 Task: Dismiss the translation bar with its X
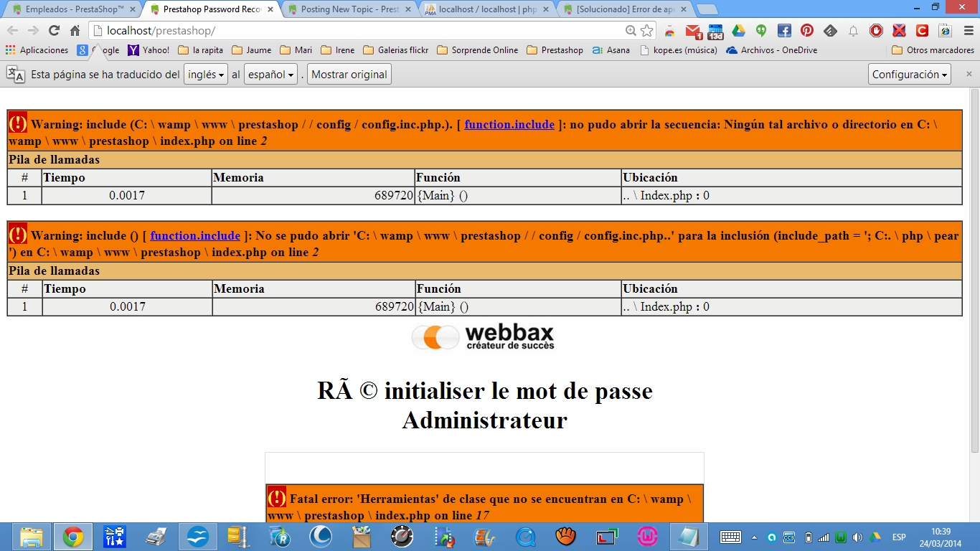[x=969, y=74]
